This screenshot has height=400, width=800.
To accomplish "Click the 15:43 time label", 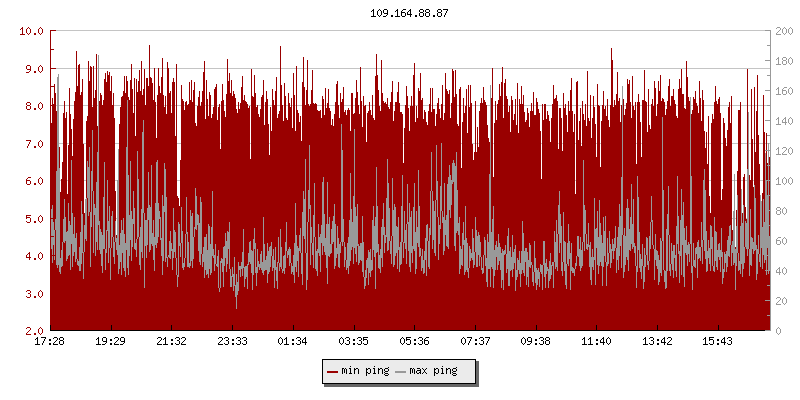I will tap(718, 342).
